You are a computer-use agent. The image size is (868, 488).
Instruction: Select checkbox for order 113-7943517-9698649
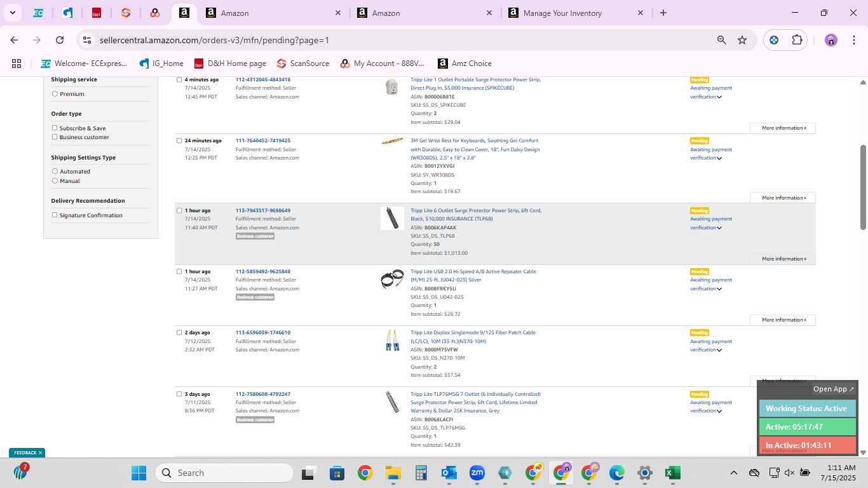179,210
